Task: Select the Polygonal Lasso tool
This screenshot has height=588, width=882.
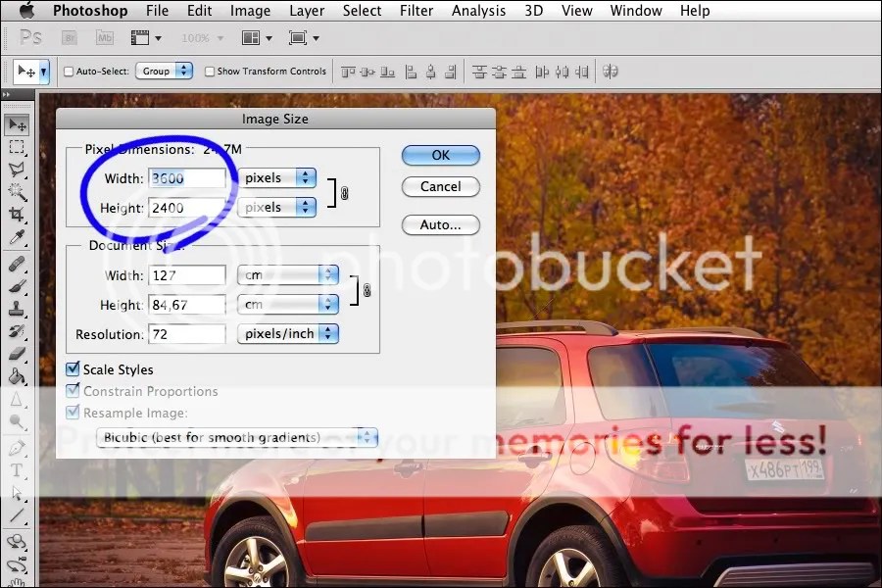Action: [x=17, y=170]
